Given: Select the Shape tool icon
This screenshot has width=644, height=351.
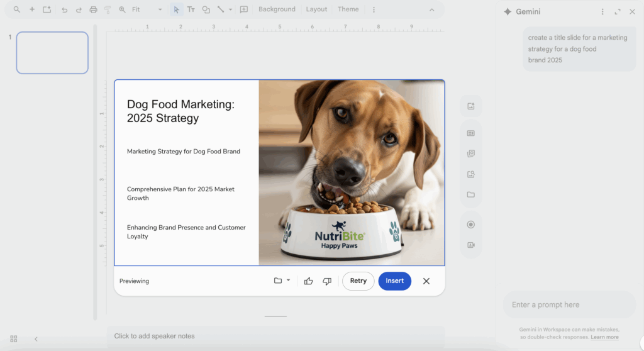Looking at the screenshot, I should click(206, 9).
